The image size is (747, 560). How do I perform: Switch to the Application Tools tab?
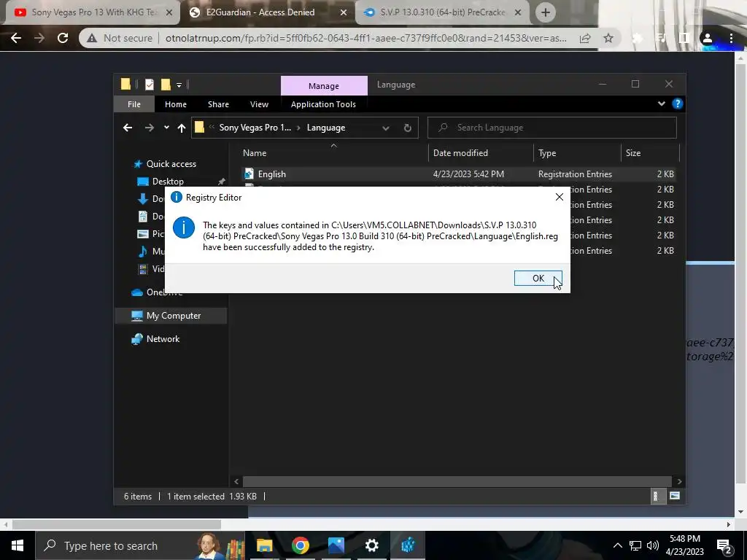323,104
